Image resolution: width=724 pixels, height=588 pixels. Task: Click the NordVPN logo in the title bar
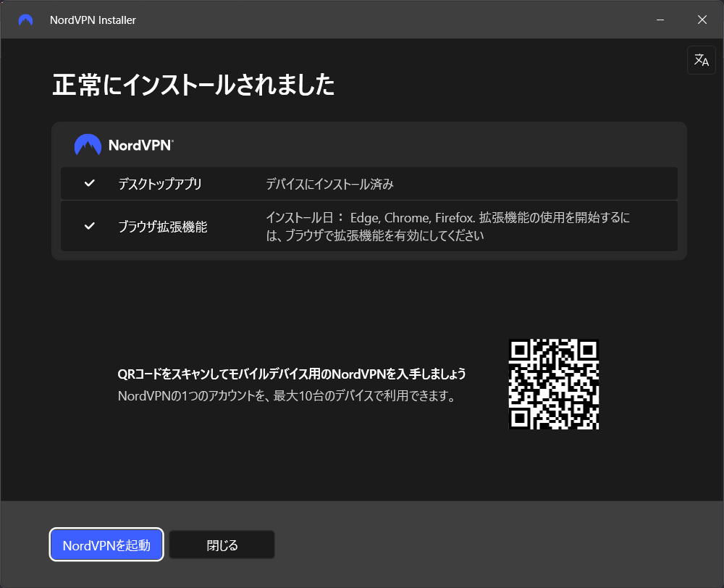click(26, 20)
